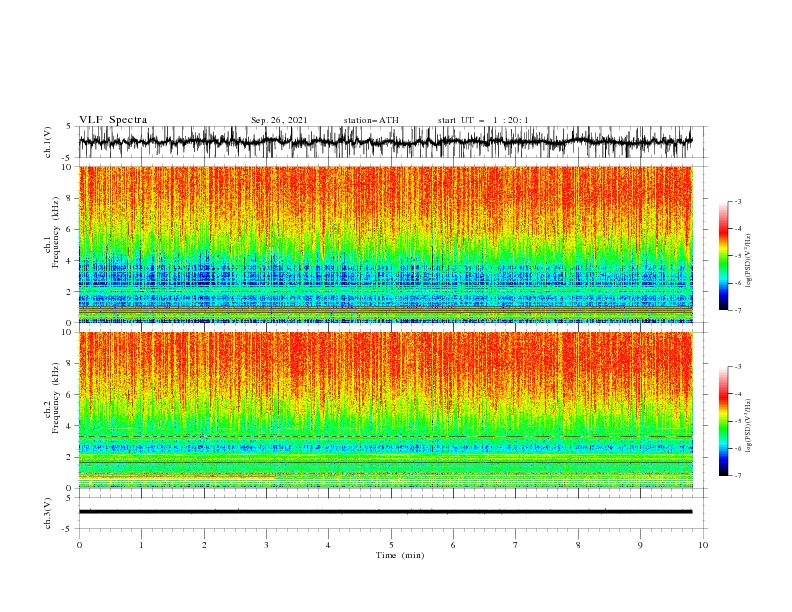The image size is (792, 612).
Task: Click the ch.2 'Frequency (kHz)' axis label
Action: tap(55, 397)
